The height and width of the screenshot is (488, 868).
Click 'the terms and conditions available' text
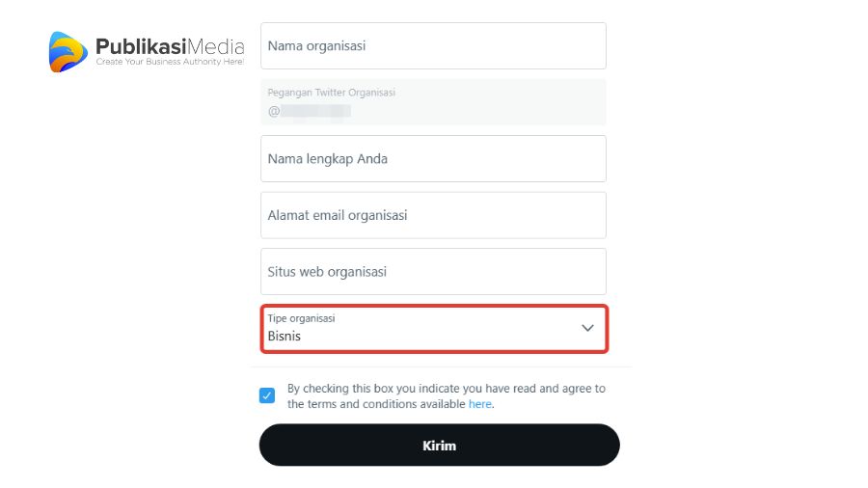coord(376,404)
